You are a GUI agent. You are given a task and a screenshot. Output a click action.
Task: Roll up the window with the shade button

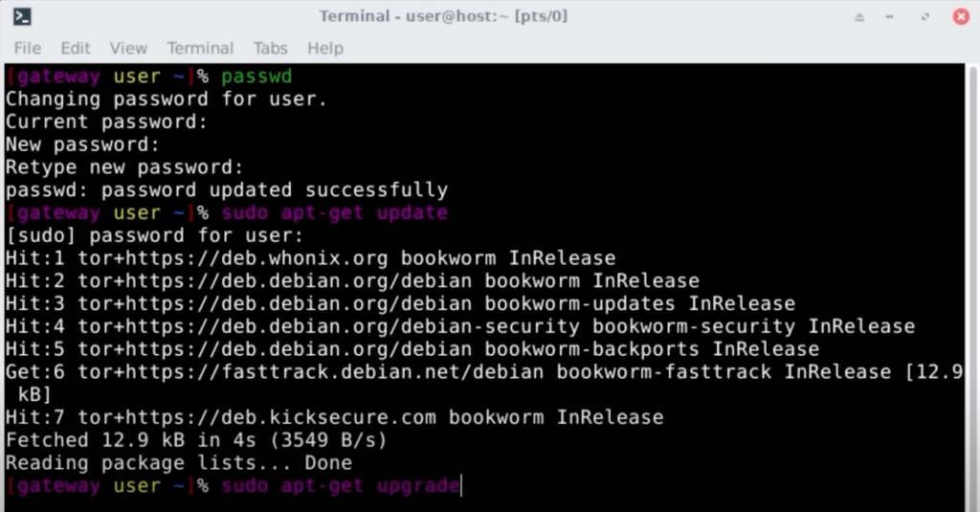point(859,16)
